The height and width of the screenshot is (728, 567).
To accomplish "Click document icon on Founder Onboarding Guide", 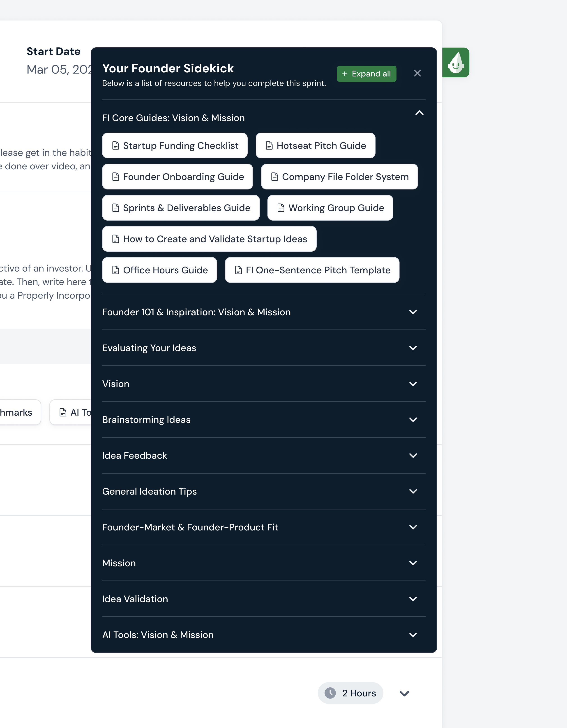I will point(115,177).
